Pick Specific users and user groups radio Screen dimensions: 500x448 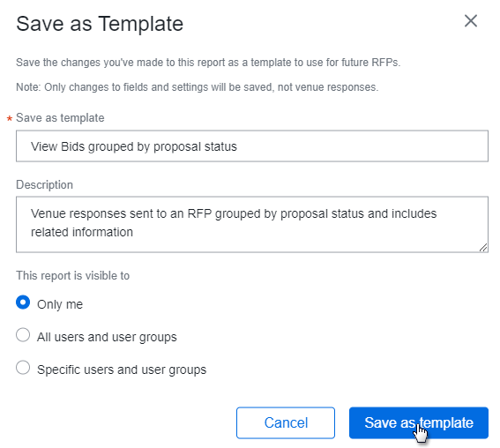tap(23, 368)
